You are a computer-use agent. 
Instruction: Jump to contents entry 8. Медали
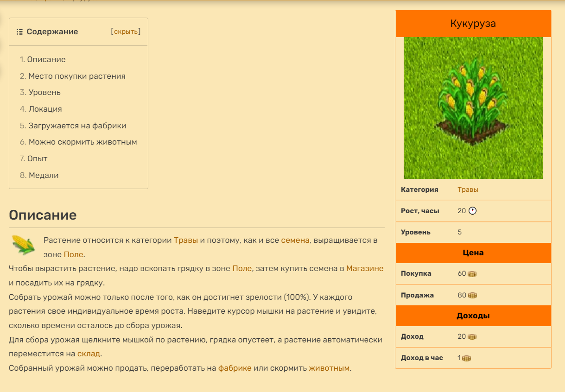click(39, 175)
